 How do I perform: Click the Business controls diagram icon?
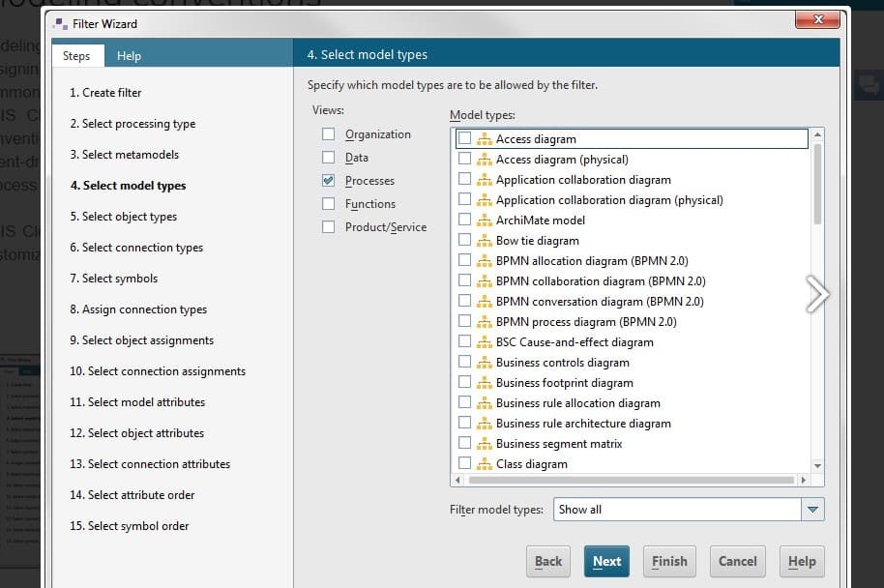485,363
